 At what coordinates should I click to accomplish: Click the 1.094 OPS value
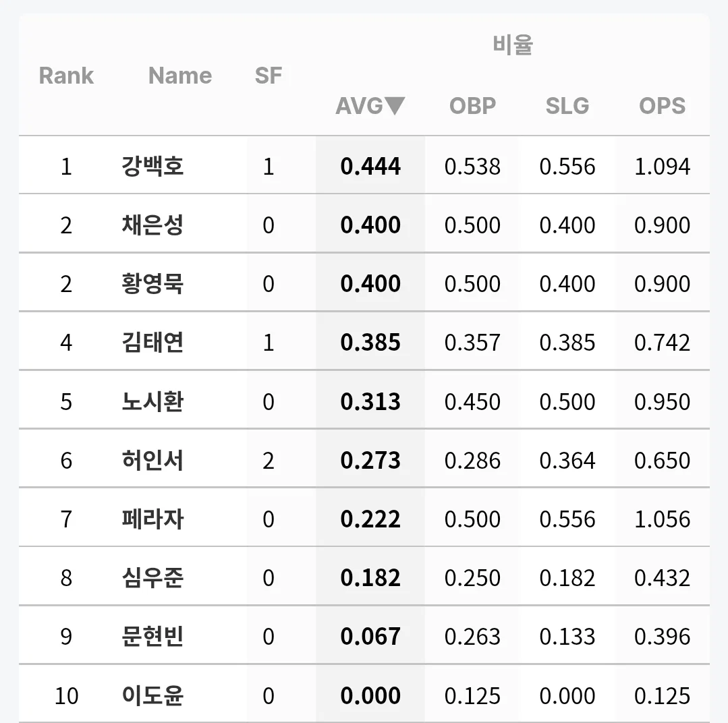pyautogui.click(x=662, y=166)
